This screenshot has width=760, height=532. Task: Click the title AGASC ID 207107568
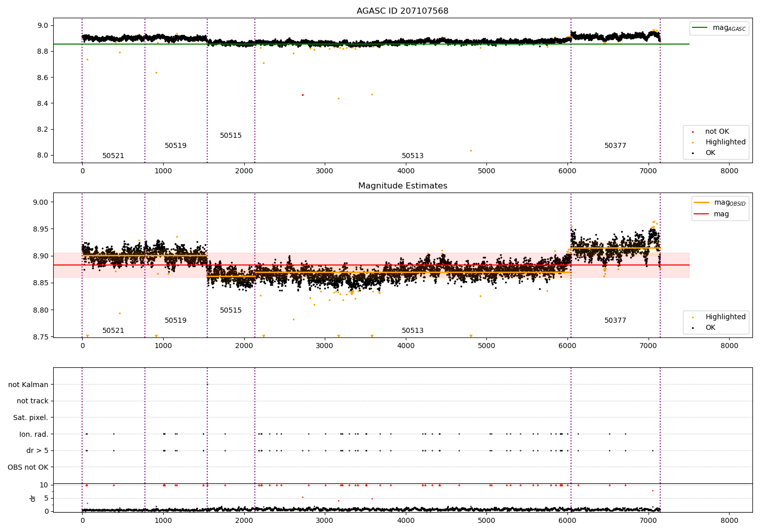tap(402, 11)
